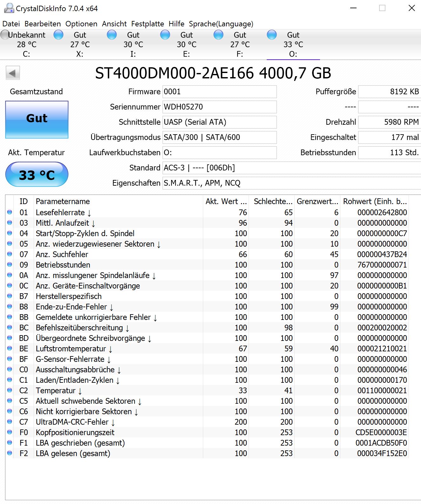Image resolution: width=421 pixels, height=504 pixels.
Task: Select the Gemeldete unkorrigierbare Fehler row
Action: tap(207, 317)
